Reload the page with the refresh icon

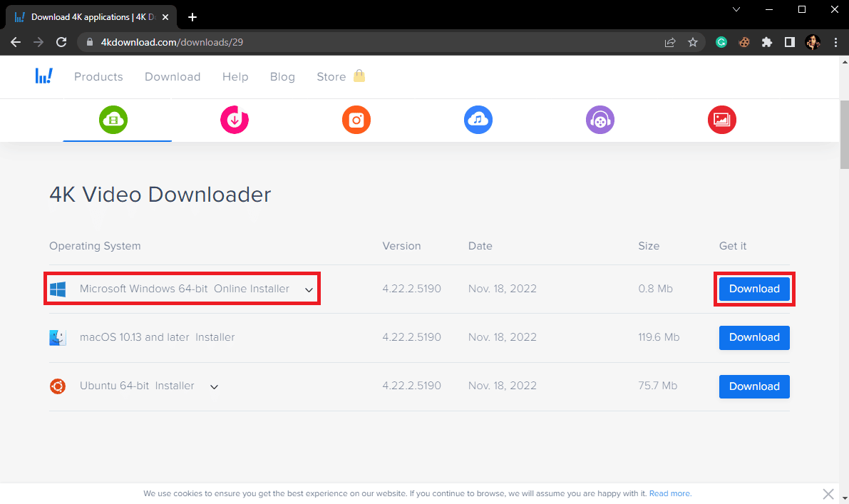61,42
